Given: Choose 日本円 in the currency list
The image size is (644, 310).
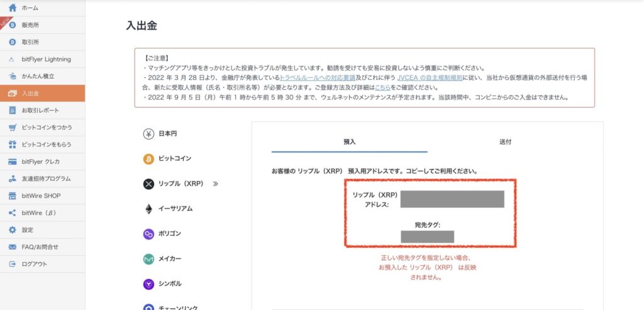Looking at the screenshot, I should (x=167, y=134).
